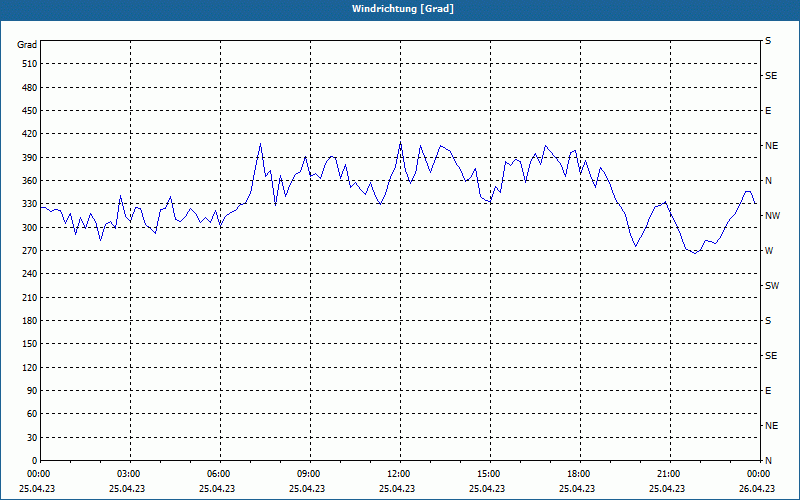
Task: Click the 450 degree axis label
Action: pos(29,111)
